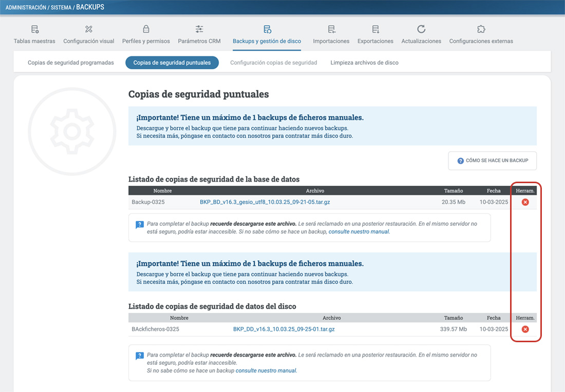This screenshot has width=565, height=392.
Task: Click Fecha header in database backups table
Action: coord(494,191)
